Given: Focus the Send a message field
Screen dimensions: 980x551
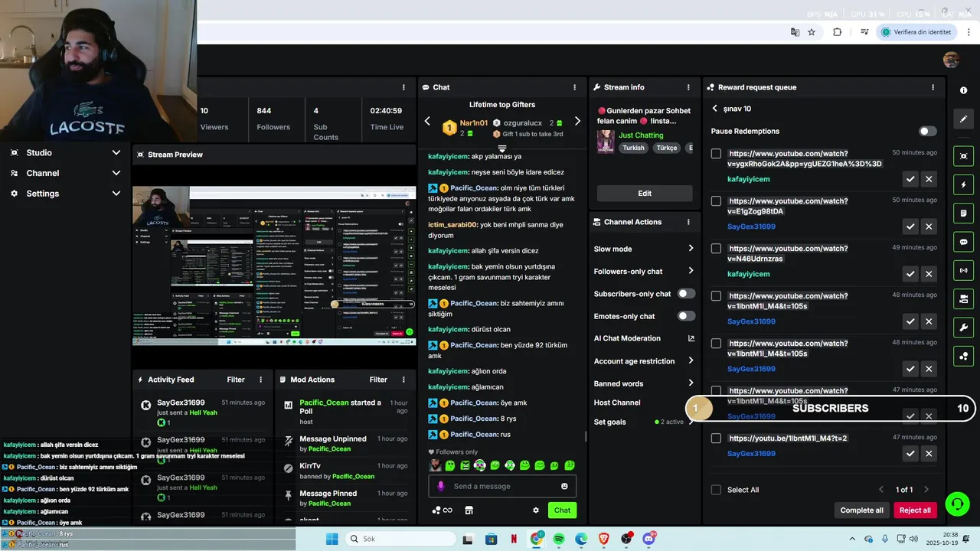Looking at the screenshot, I should coord(502,486).
